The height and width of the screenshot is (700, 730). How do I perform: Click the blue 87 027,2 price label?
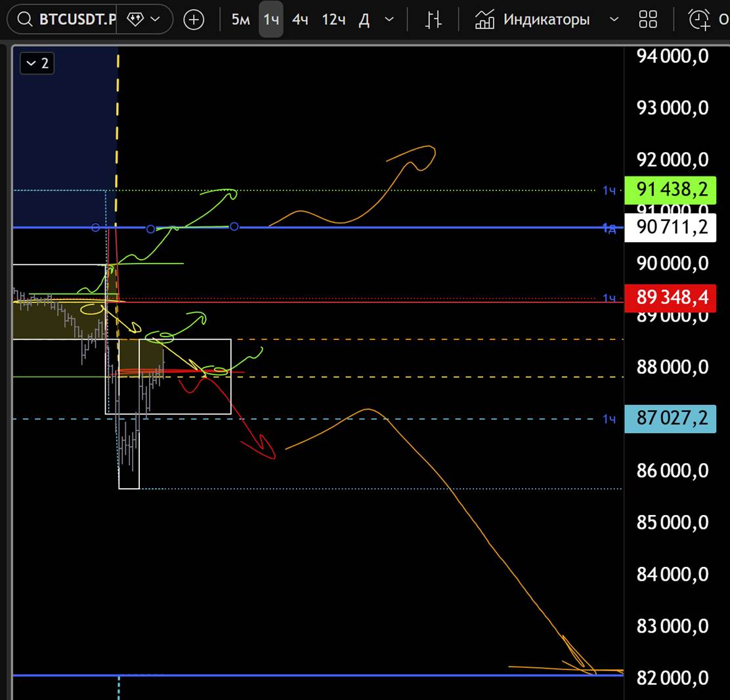coord(670,418)
